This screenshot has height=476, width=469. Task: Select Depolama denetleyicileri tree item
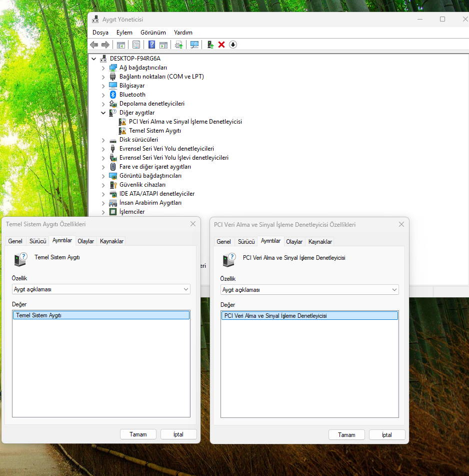[x=152, y=104]
